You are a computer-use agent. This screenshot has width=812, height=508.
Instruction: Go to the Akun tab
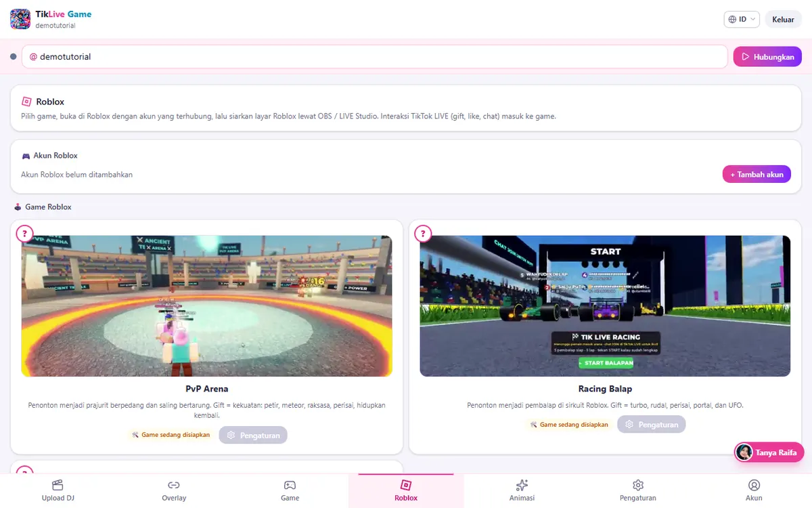(754, 491)
